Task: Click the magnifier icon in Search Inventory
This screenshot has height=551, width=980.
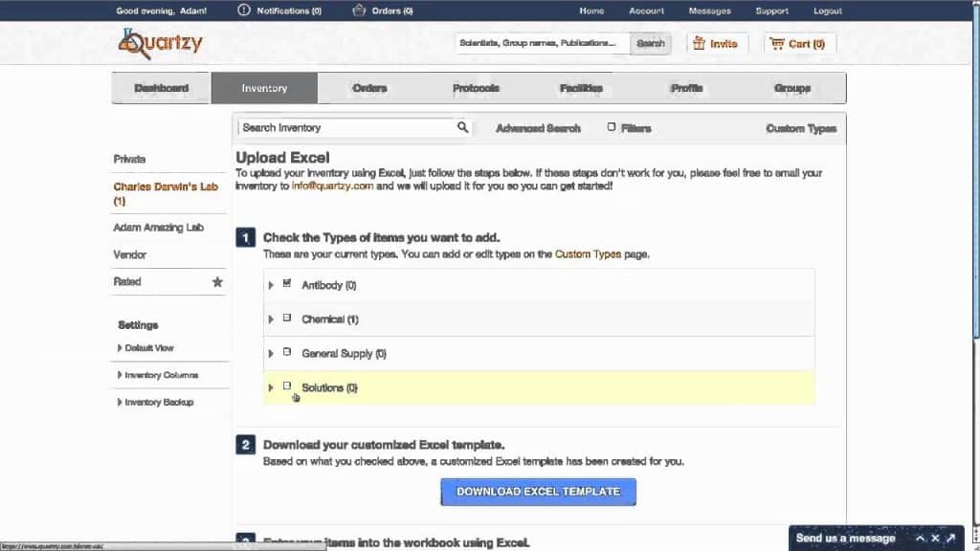Action: tap(462, 127)
